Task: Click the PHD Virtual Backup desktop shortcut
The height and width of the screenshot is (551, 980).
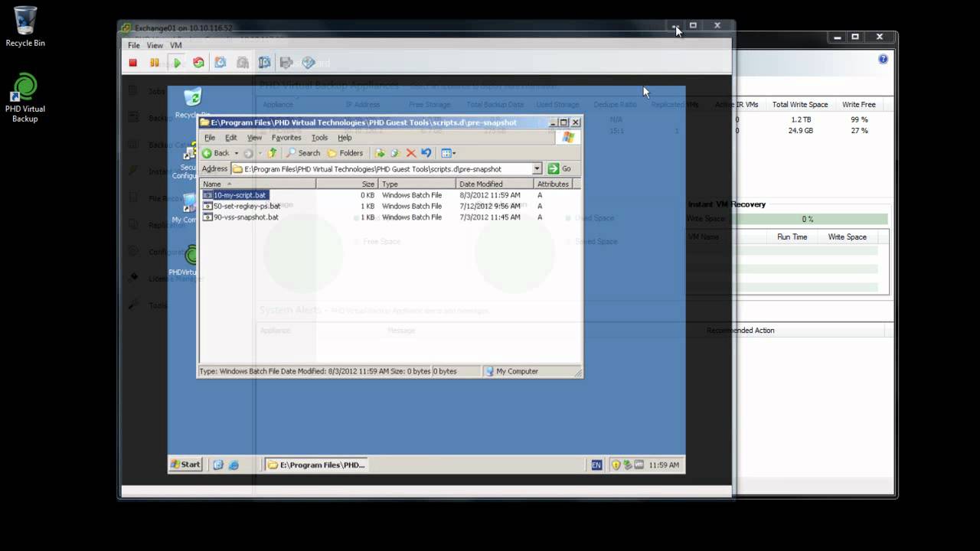Action: point(25,97)
